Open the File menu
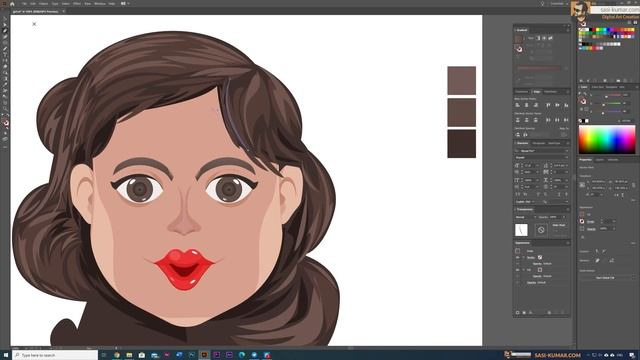The image size is (640, 360). (24, 3)
